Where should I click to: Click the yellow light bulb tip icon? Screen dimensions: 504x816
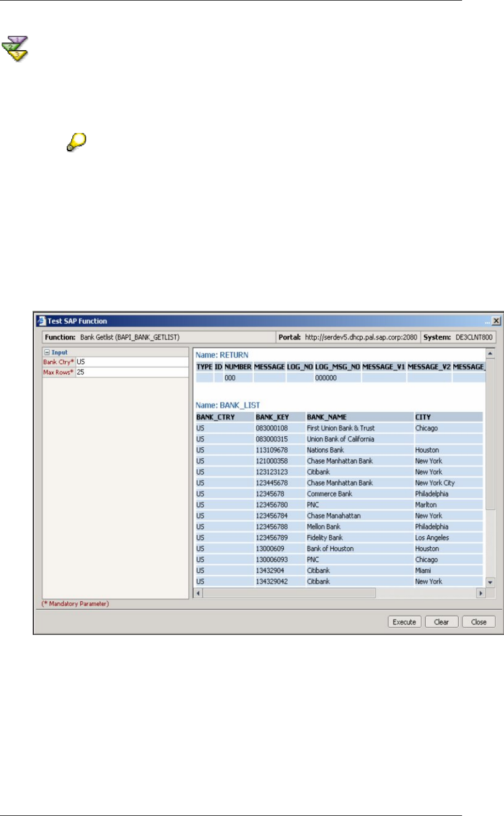click(x=76, y=142)
